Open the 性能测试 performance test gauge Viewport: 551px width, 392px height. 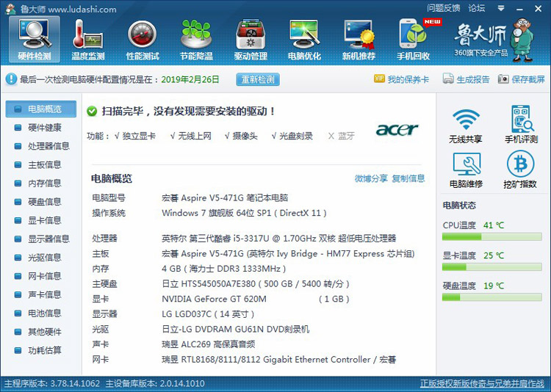click(142, 38)
